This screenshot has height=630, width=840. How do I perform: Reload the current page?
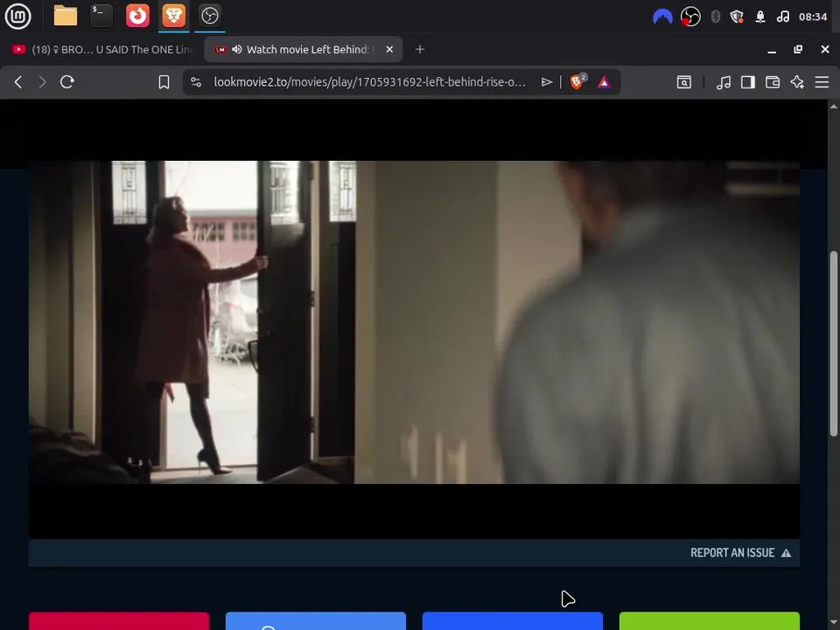click(67, 82)
